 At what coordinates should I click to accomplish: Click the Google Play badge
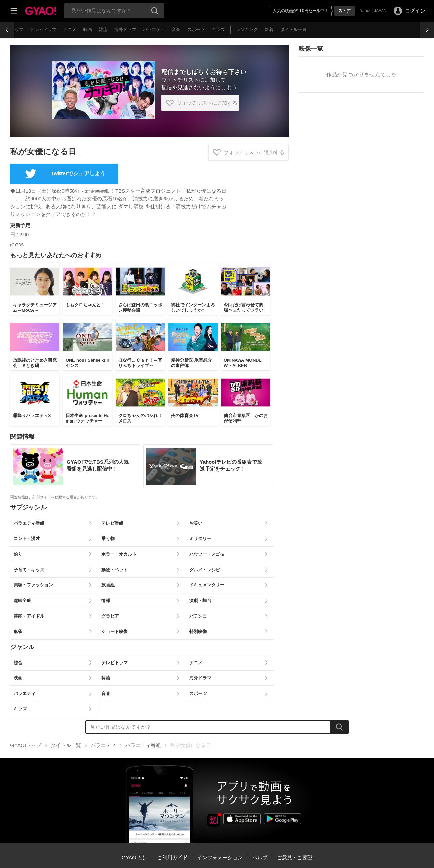pos(283,819)
